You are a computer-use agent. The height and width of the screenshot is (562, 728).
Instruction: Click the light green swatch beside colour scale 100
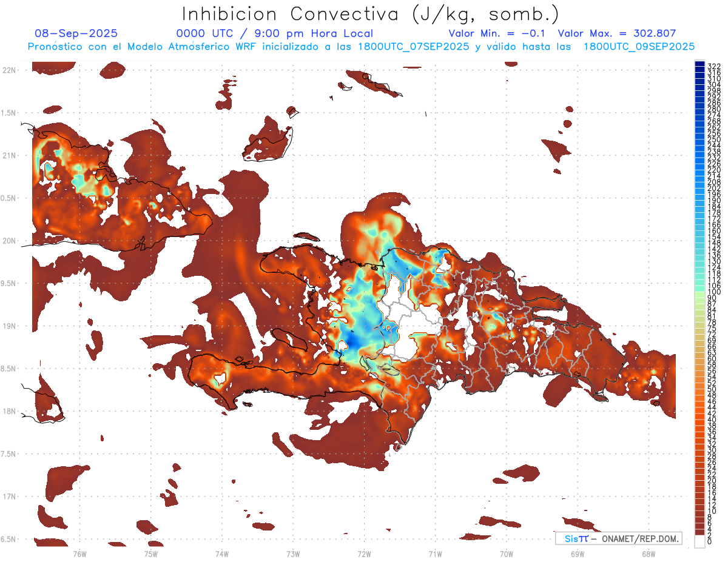(700, 294)
